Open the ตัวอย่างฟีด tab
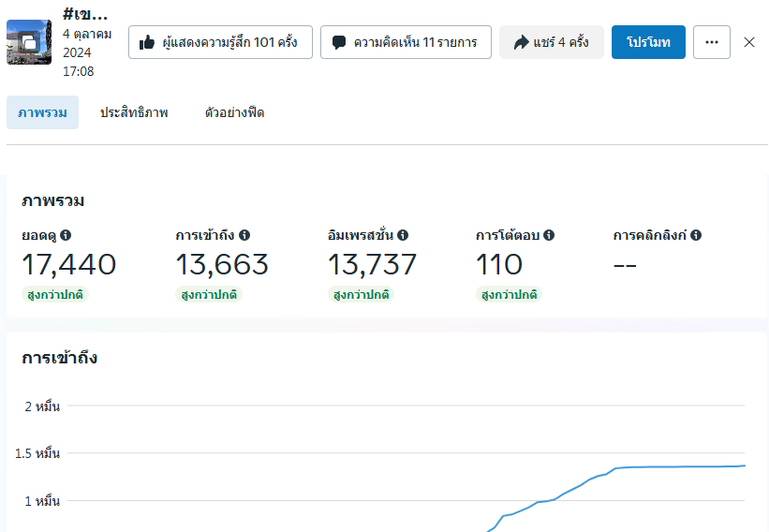The image size is (769, 532). pos(234,112)
